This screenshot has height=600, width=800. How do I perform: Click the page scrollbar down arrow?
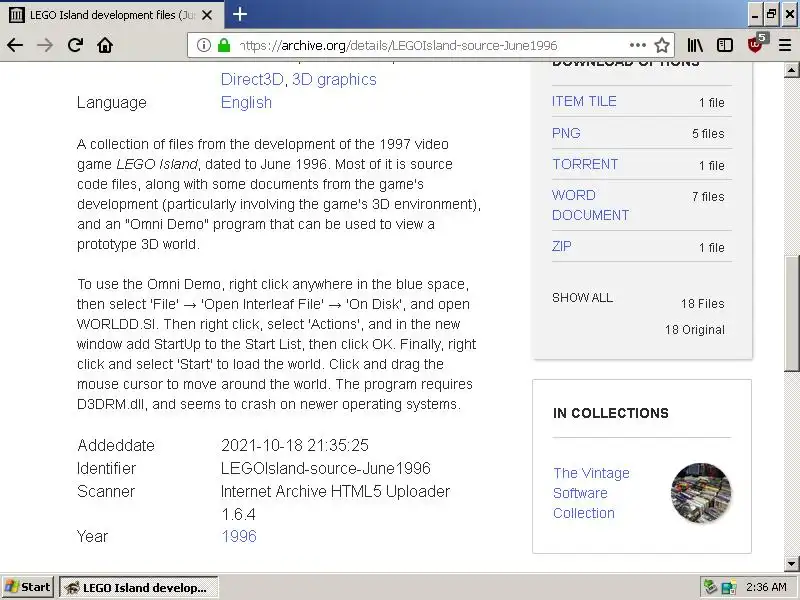(x=791, y=564)
